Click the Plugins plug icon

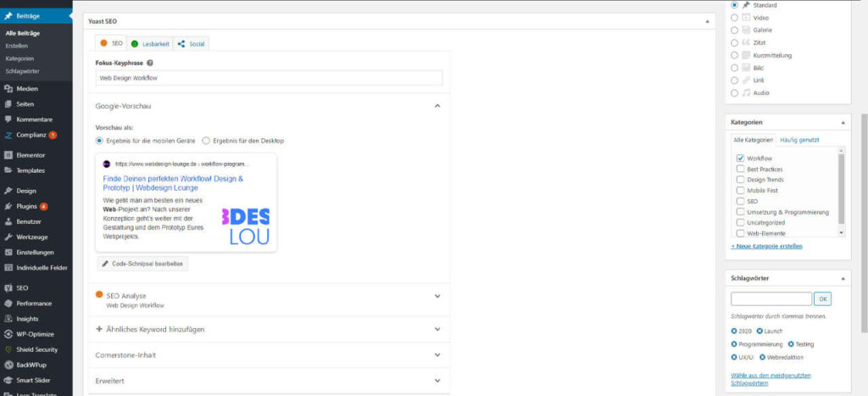coord(8,207)
